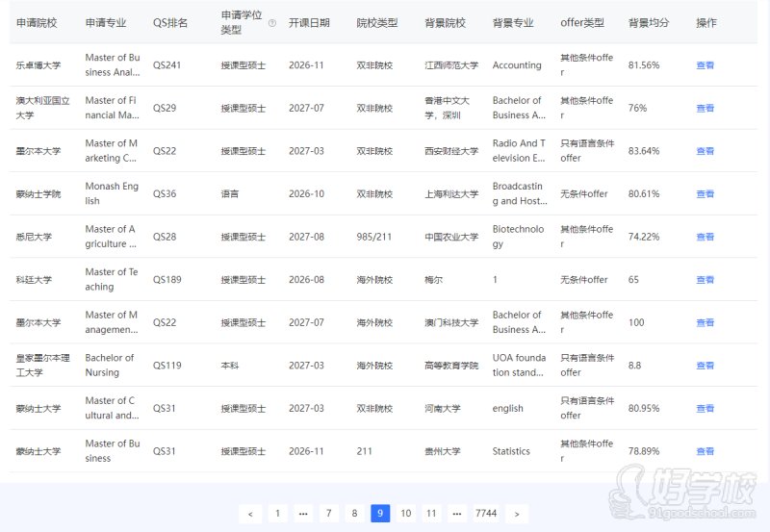
Task: Click the ellipsis after page 1
Action: click(303, 514)
